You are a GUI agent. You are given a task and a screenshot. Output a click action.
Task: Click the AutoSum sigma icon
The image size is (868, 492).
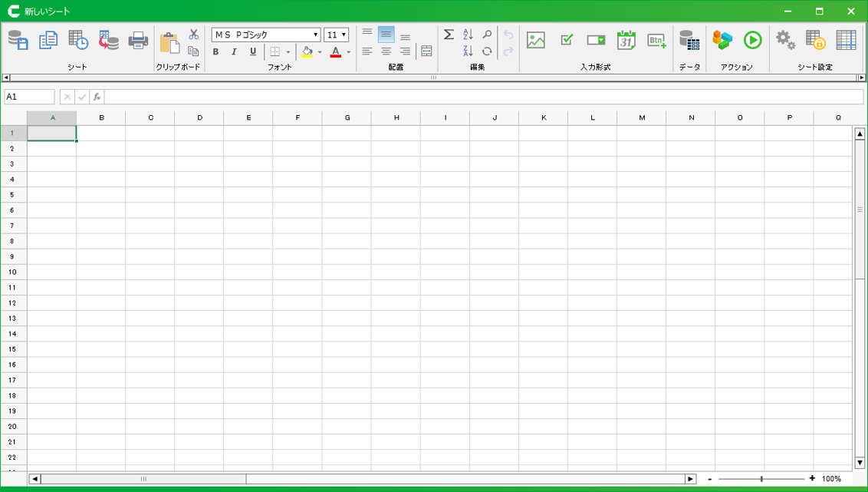point(449,35)
